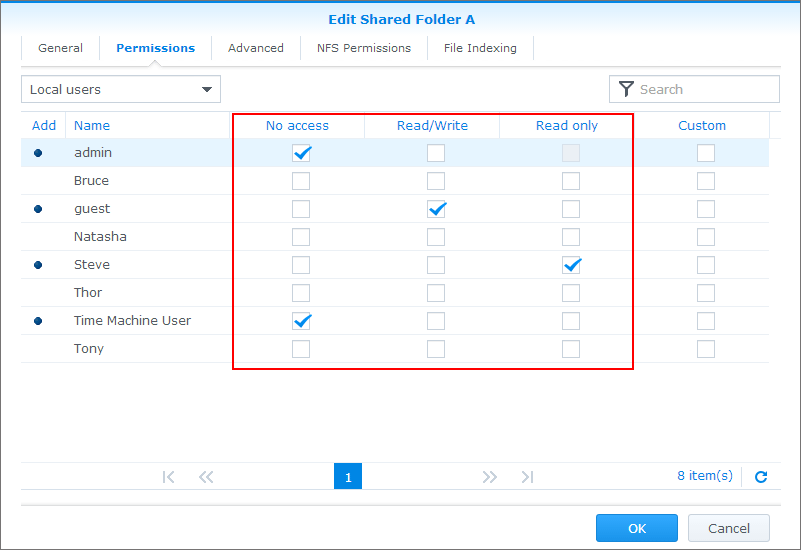Check Read only for Tony

pyautogui.click(x=570, y=349)
